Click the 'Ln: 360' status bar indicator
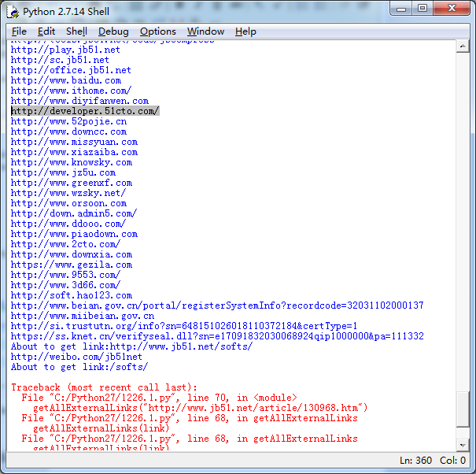 pyautogui.click(x=415, y=461)
